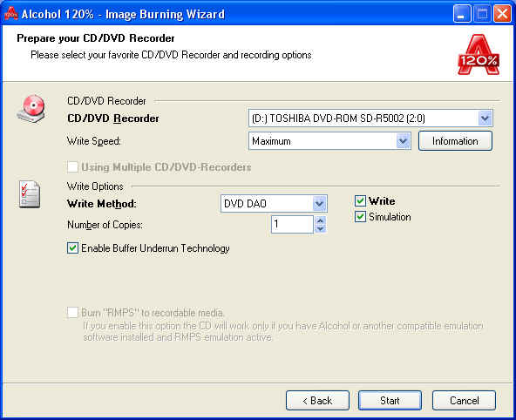Click Start to begin burning

pyautogui.click(x=390, y=400)
